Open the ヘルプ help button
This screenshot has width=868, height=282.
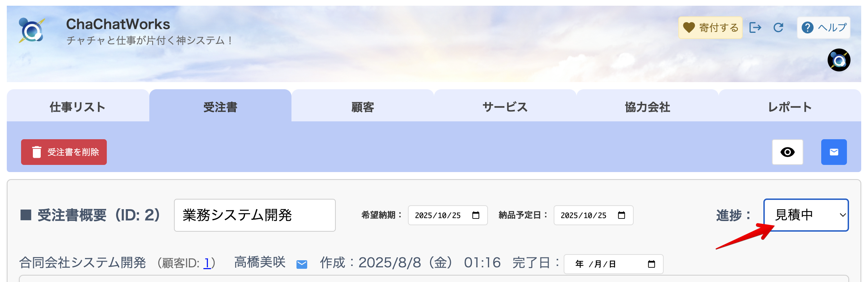pos(823,27)
